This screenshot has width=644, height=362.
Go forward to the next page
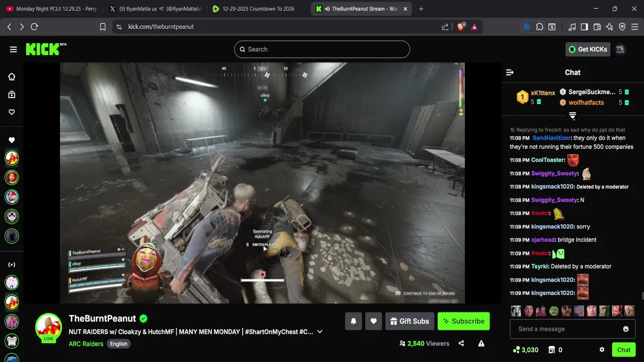tap(22, 27)
